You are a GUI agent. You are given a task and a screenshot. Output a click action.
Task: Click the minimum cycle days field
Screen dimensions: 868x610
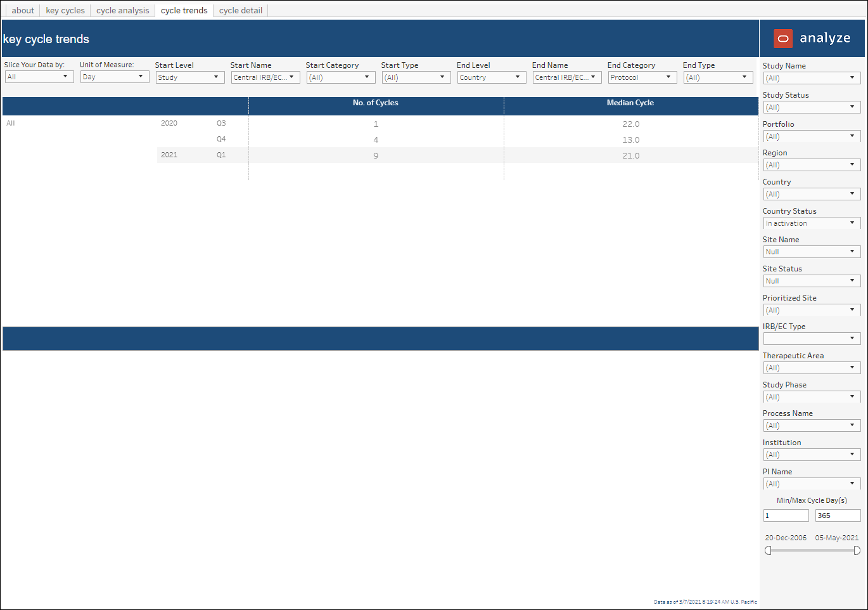786,516
